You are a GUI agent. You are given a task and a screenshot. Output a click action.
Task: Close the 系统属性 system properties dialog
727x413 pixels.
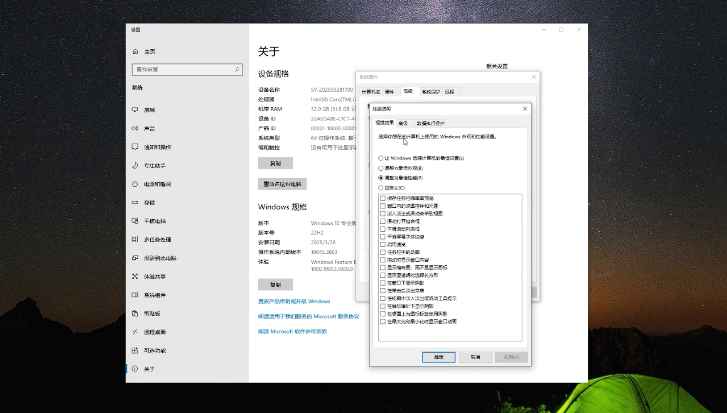[534, 77]
